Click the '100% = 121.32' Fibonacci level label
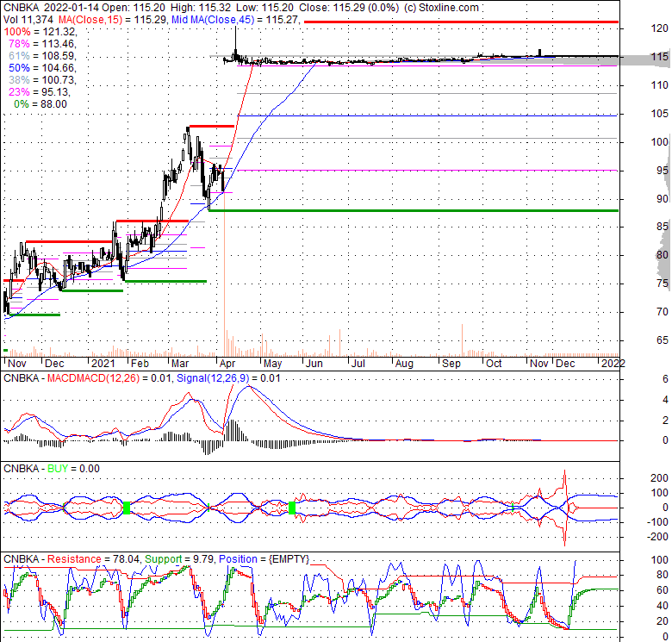Image resolution: width=672 pixels, height=642 pixels. (40, 32)
